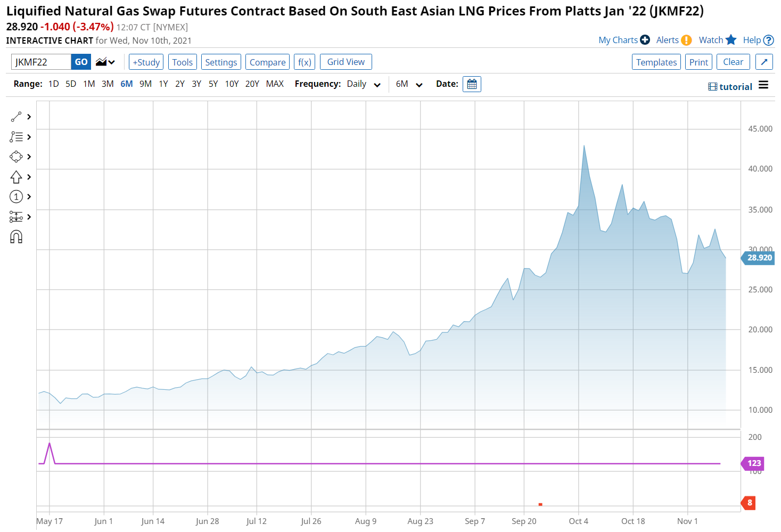The height and width of the screenshot is (532, 781).
Task: Click the purple 123 indicator value label
Action: 754,463
